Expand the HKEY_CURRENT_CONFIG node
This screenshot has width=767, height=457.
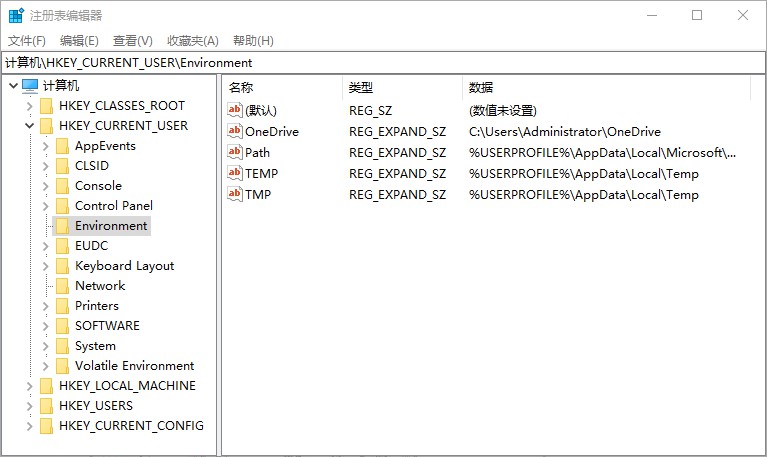(29, 426)
